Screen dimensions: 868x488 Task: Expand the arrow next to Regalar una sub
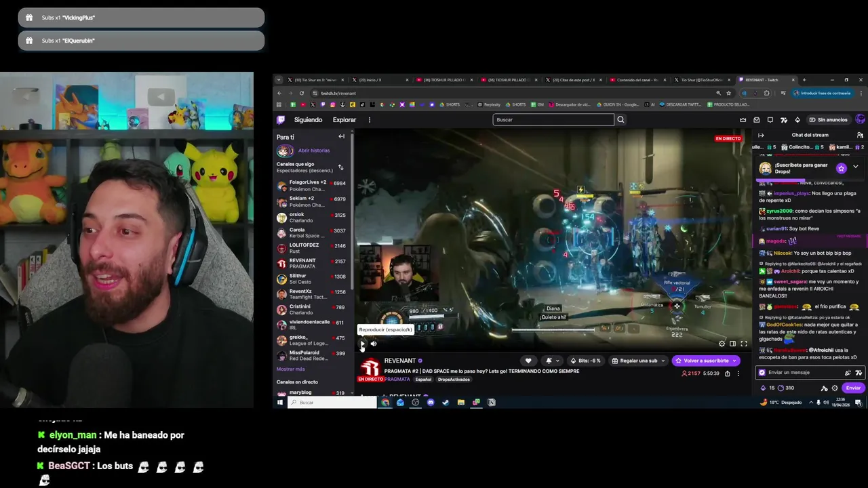tap(665, 361)
